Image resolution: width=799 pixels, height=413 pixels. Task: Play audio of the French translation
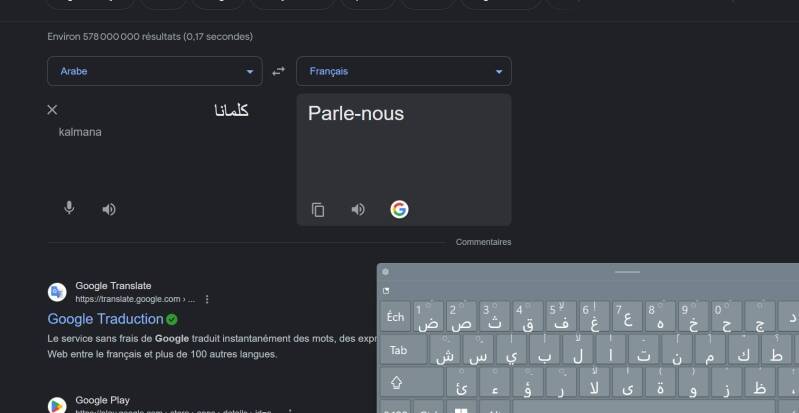358,210
